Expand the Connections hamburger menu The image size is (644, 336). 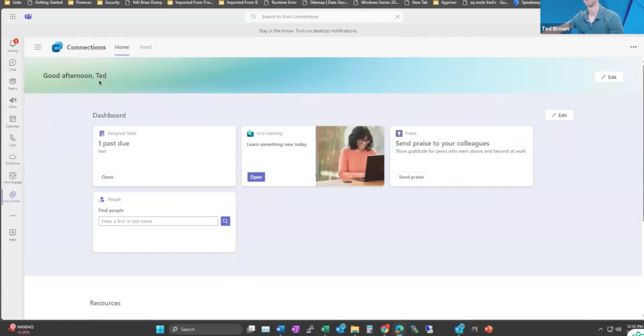coord(38,47)
